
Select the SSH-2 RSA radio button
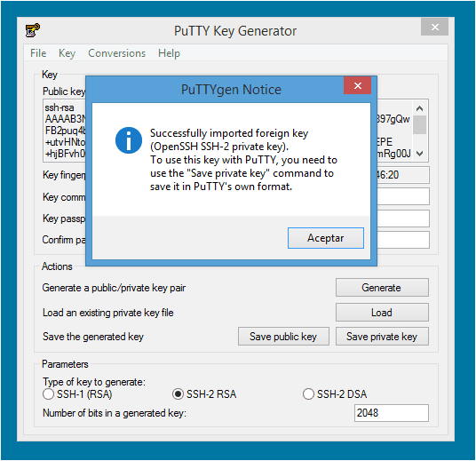click(178, 393)
